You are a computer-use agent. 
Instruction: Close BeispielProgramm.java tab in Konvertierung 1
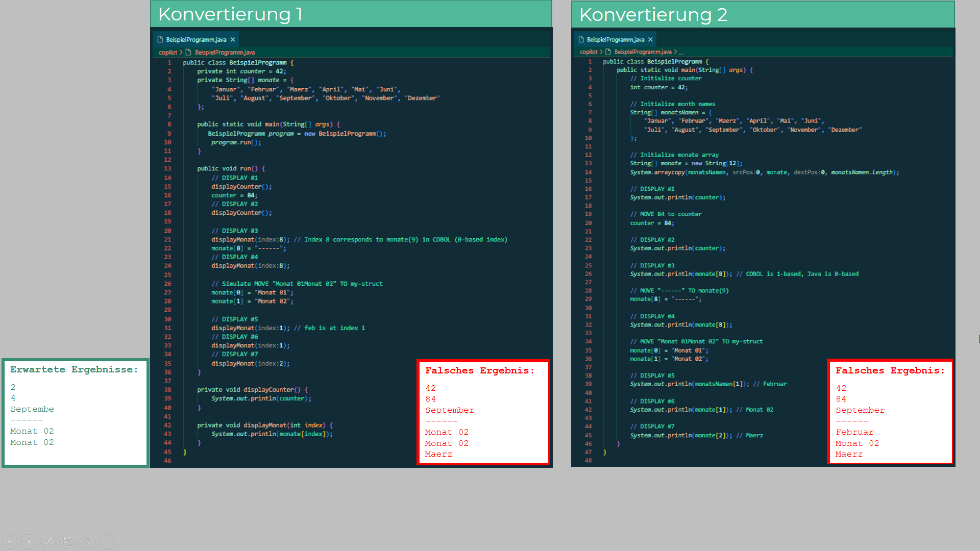tap(233, 40)
